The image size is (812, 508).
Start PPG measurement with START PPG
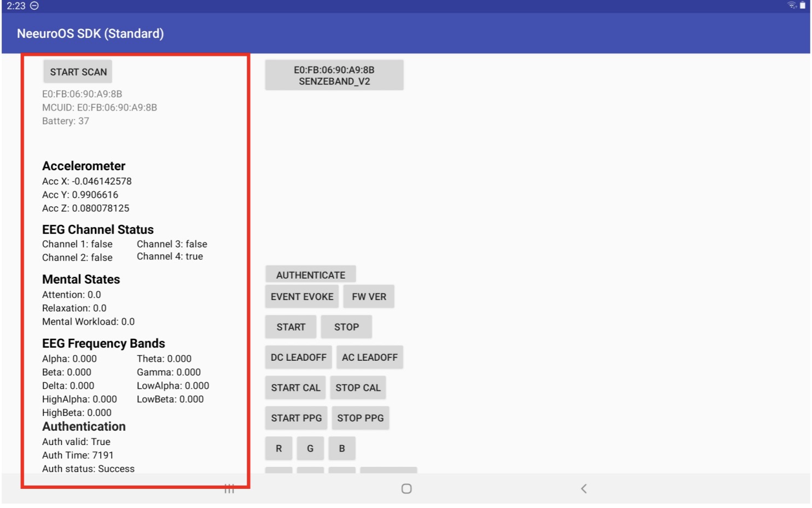[296, 418]
